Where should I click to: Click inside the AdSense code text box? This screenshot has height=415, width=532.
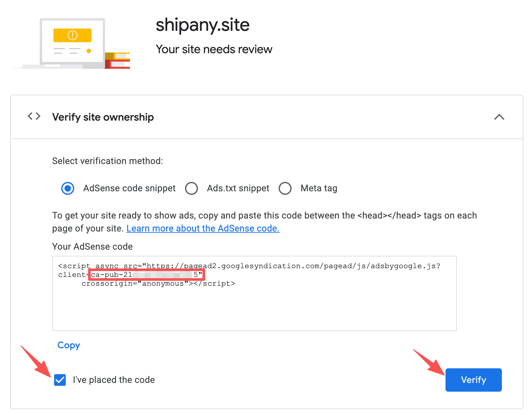pos(254,308)
